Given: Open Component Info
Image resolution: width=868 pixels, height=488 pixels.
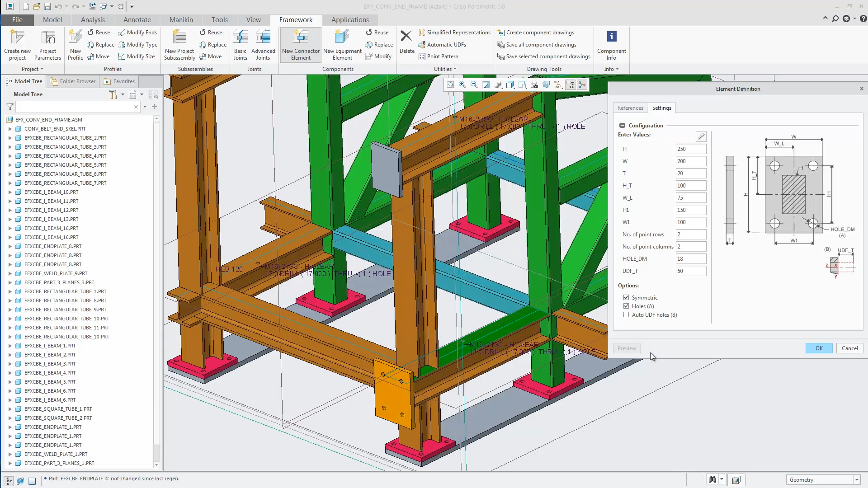Looking at the screenshot, I should [x=611, y=45].
